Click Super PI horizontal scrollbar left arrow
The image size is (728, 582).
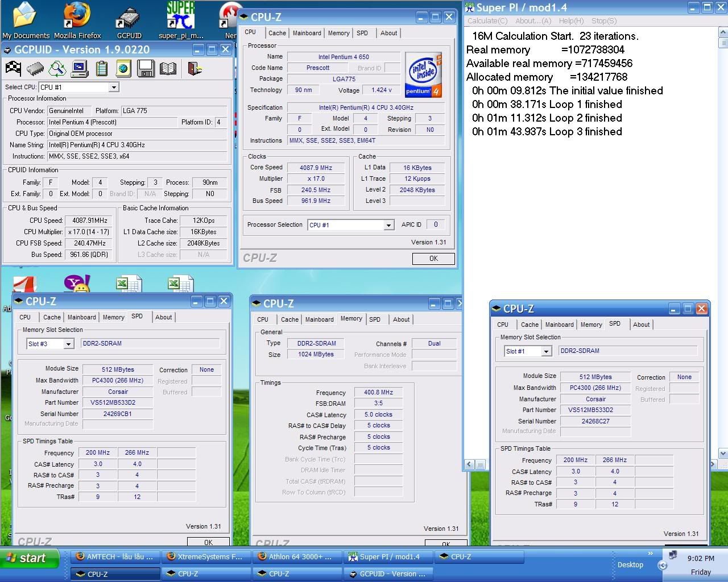470,464
